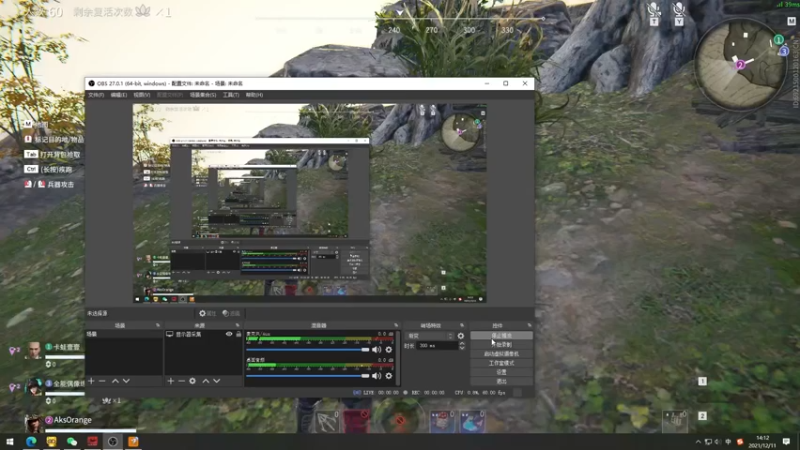Move scene down in Scenes panel

[x=126, y=381]
